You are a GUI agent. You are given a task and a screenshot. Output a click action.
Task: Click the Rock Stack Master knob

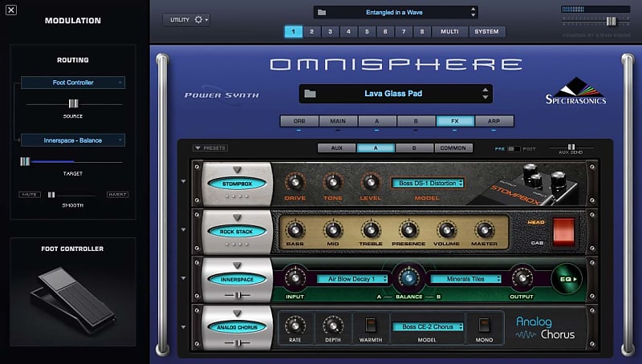tap(484, 230)
